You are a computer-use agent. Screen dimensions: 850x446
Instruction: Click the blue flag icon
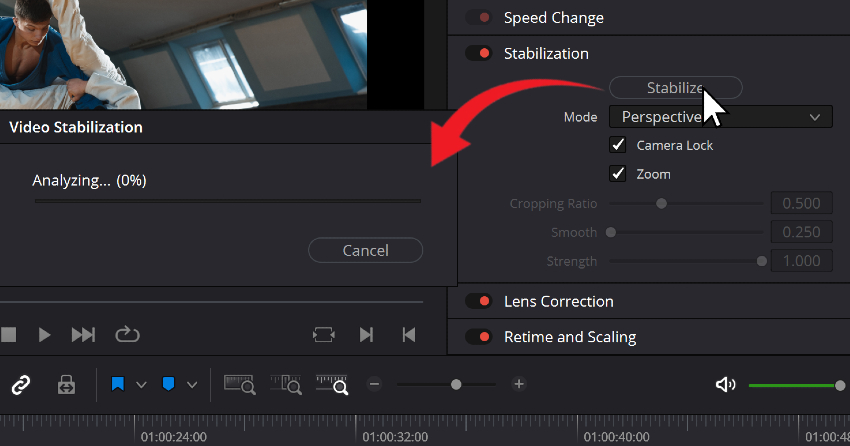(118, 384)
